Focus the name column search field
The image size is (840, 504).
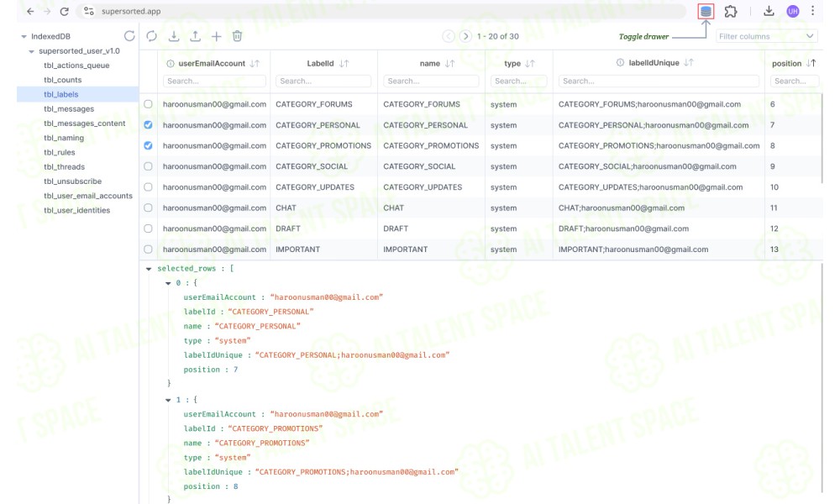tap(431, 81)
